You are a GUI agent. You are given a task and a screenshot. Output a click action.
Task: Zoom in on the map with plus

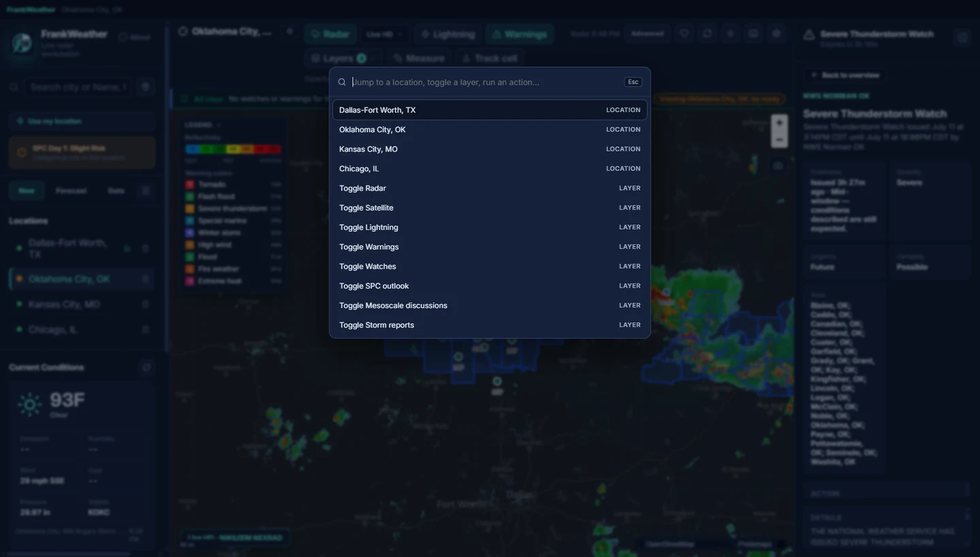[x=779, y=122]
